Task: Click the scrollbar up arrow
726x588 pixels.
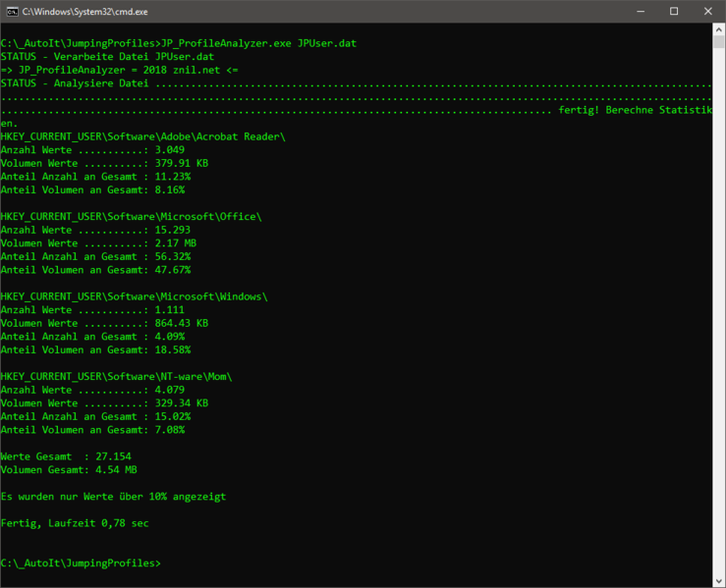Action: [x=718, y=29]
